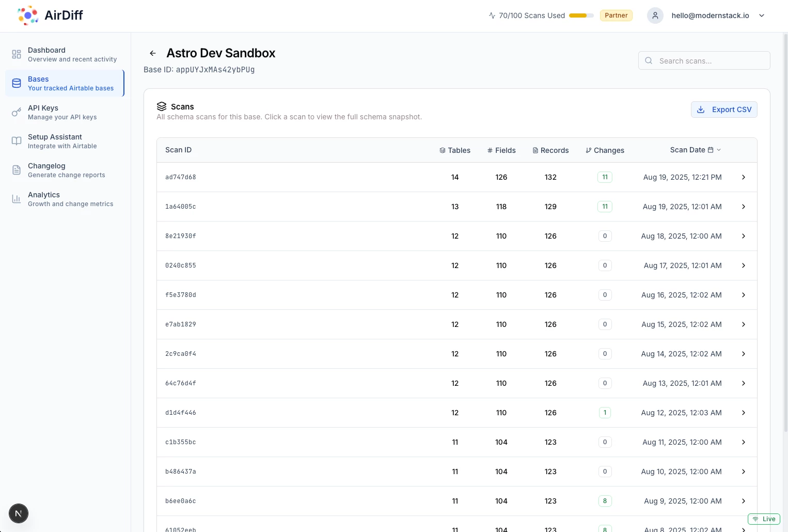Click the Scan ID column header
The width and height of the screenshot is (788, 532).
[178, 150]
